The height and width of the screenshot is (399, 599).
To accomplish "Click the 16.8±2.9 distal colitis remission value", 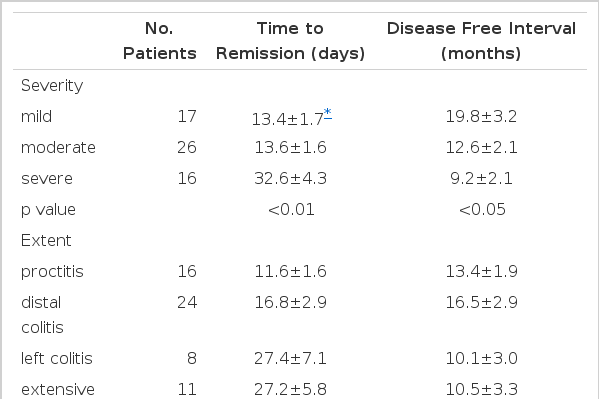I will coord(290,303).
